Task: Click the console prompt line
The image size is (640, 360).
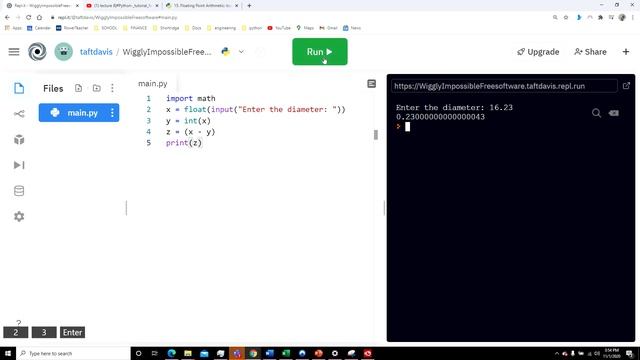Action: [403, 127]
